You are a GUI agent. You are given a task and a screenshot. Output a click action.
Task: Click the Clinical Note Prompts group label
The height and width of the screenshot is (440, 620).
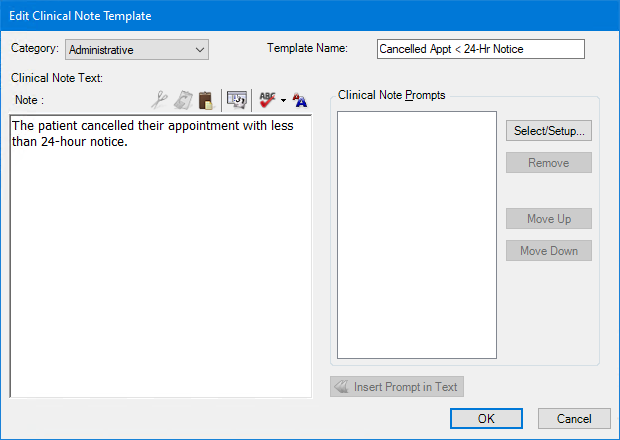tap(392, 95)
